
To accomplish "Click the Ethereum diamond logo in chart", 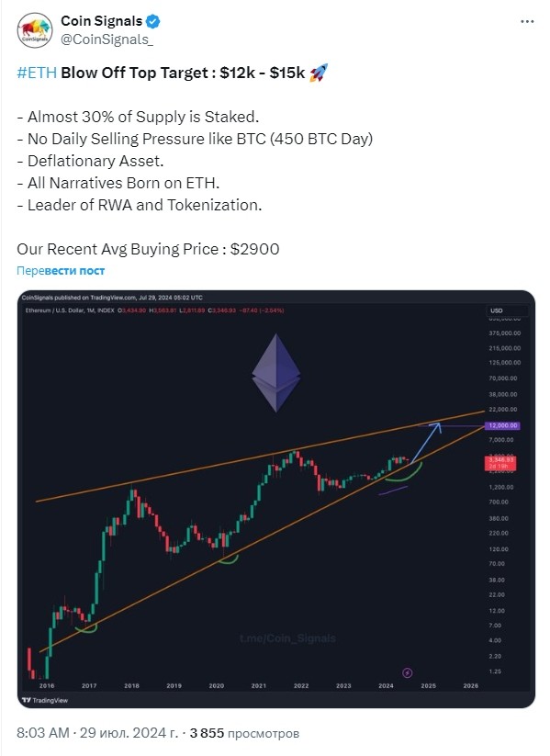I will pos(275,373).
